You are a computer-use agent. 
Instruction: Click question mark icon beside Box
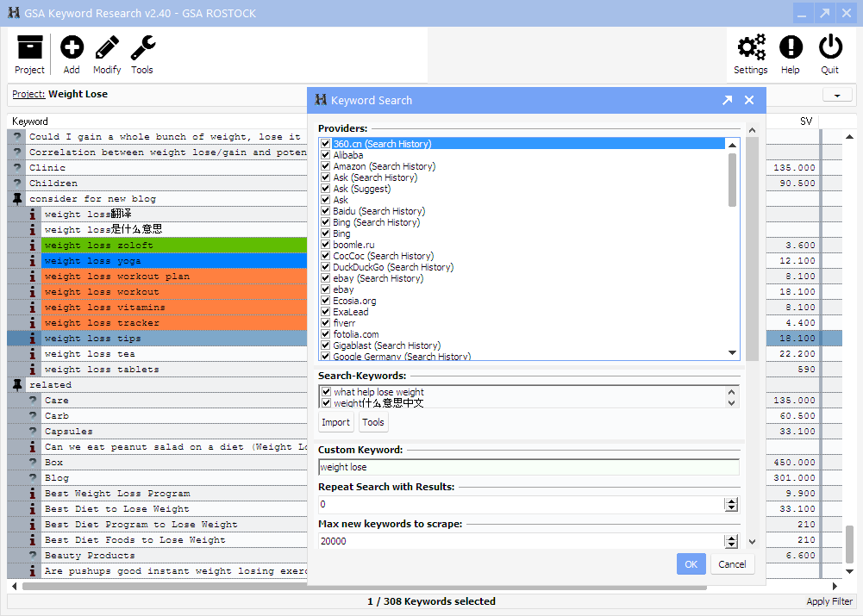33,463
